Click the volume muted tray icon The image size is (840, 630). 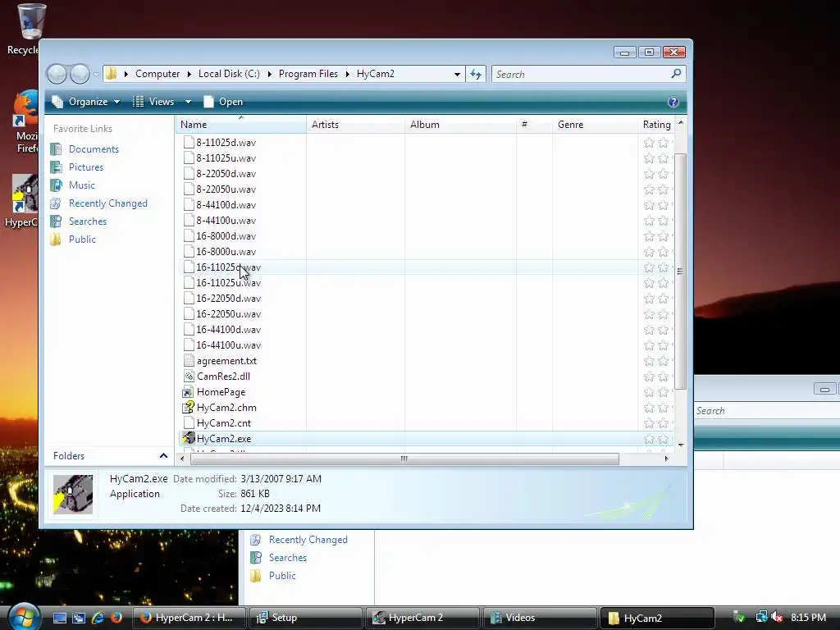(x=777, y=617)
